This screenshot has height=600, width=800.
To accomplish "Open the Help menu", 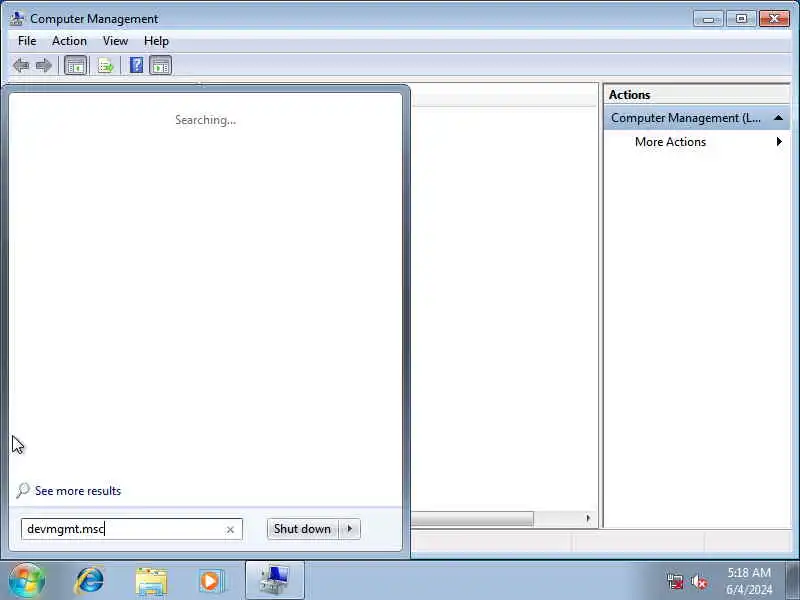I will pyautogui.click(x=156, y=41).
